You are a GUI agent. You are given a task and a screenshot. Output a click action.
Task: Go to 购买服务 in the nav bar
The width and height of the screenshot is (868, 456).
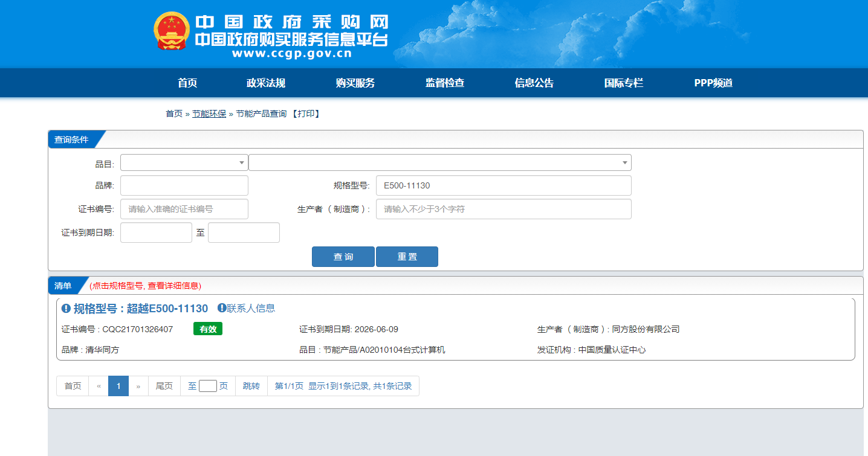(355, 83)
